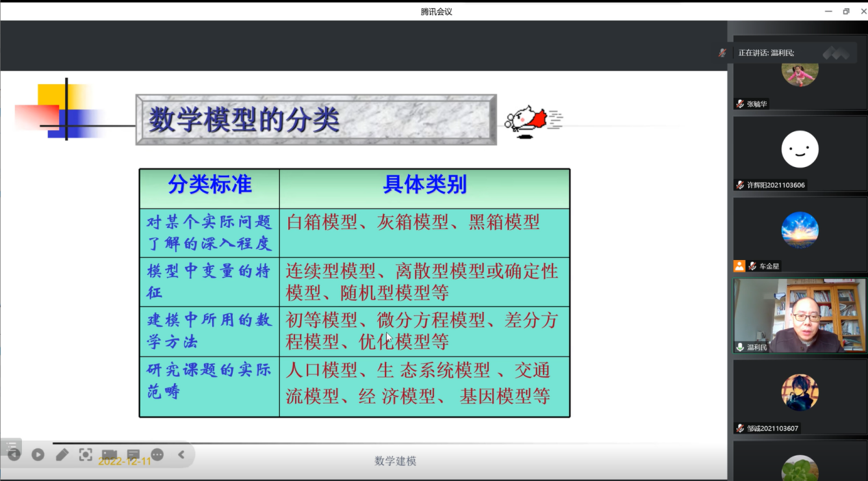The image size is (868, 481).
Task: Select the smiley face avatar participant tile
Action: tap(800, 149)
